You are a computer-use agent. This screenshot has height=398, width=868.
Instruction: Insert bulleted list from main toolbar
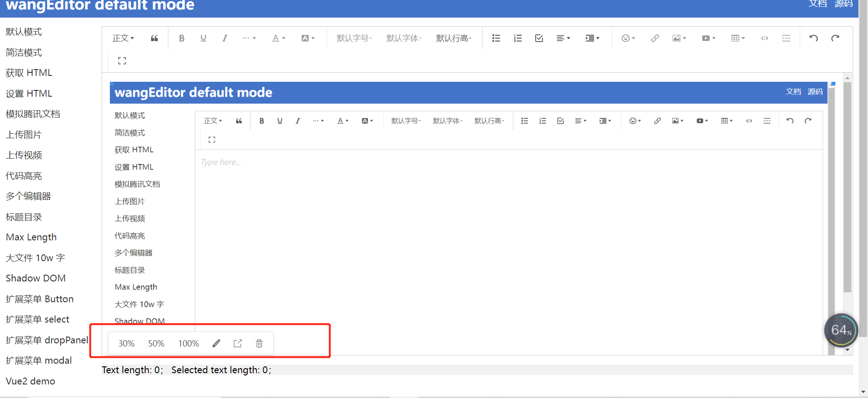tap(496, 38)
